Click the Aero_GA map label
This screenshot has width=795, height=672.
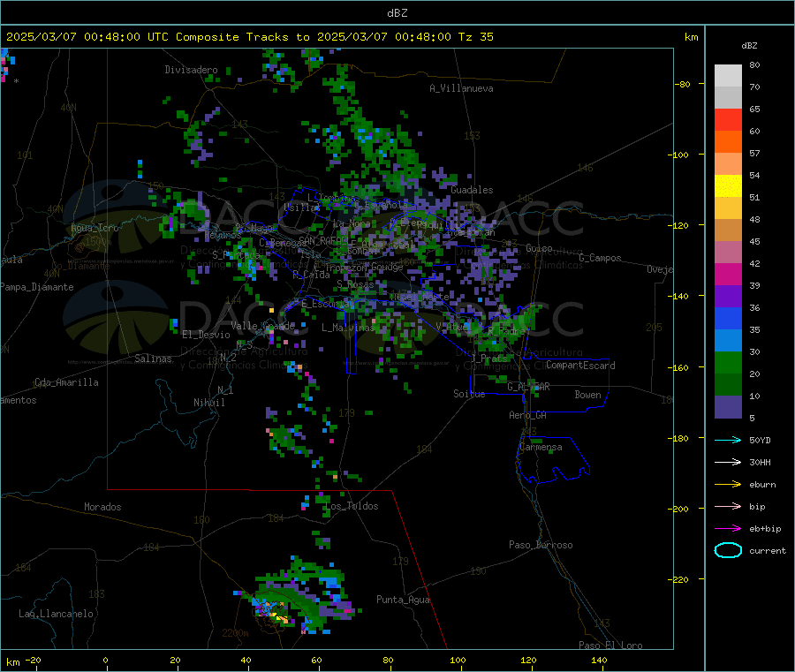(527, 415)
